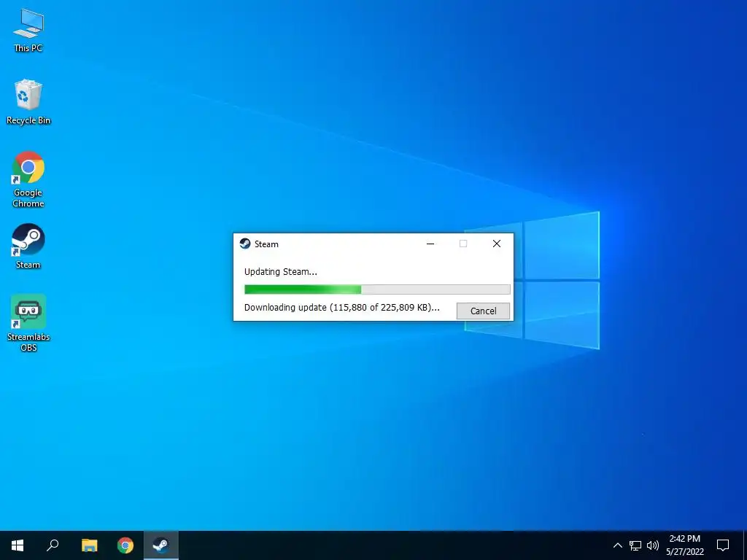Select the Steam desktop shortcut
Screen dimensions: 747x560
tap(28, 246)
